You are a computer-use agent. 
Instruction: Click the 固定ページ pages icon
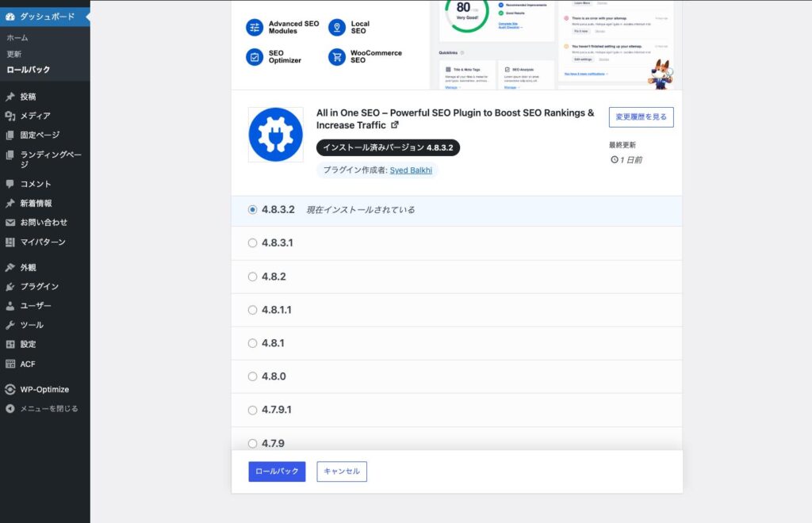click(10, 135)
